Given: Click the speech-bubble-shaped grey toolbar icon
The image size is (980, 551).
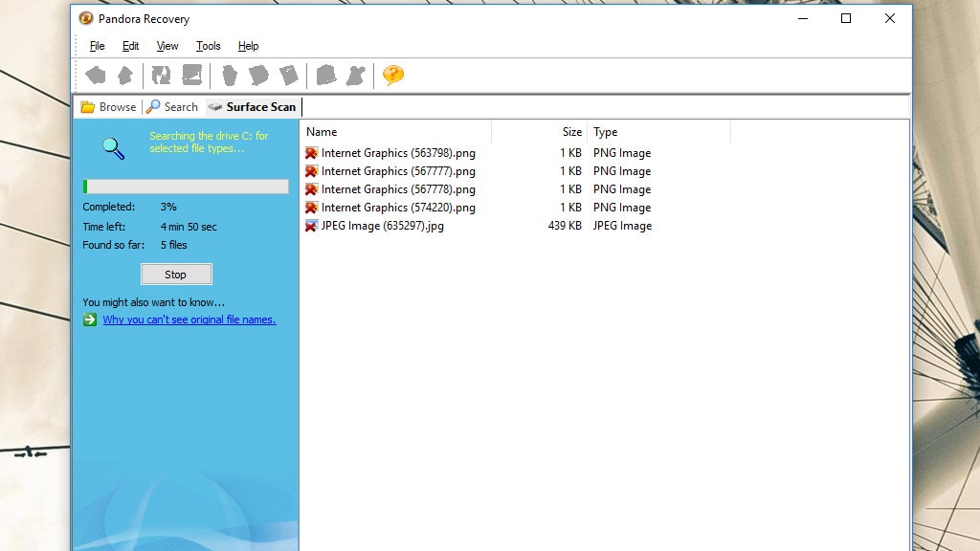Looking at the screenshot, I should (x=258, y=76).
